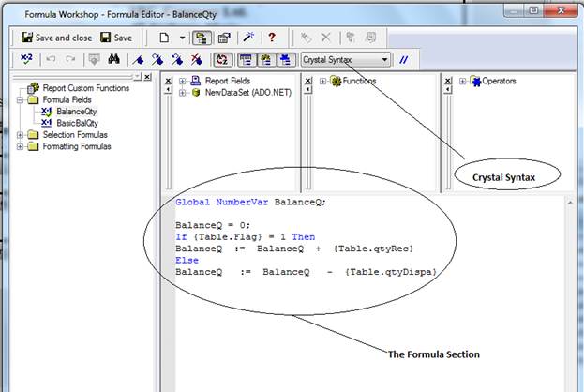Viewport: 584px width, 392px height.
Task: Pin the workshop tree panel dropdown
Action: tap(138, 76)
